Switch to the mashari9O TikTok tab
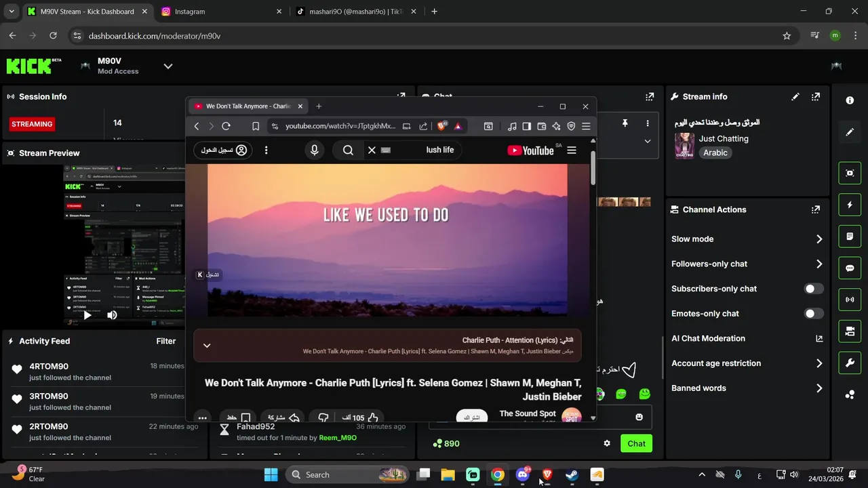This screenshot has width=868, height=488. 357,12
